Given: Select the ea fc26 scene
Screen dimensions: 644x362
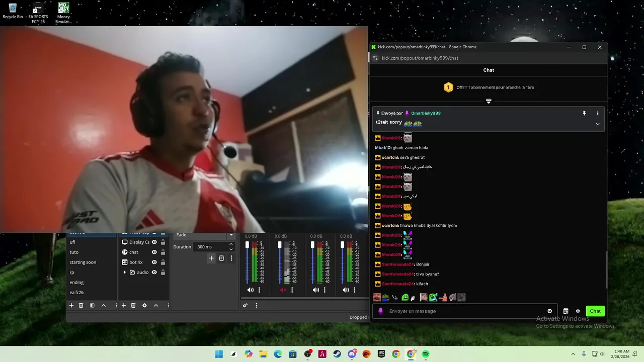Looking at the screenshot, I should pos(92,292).
